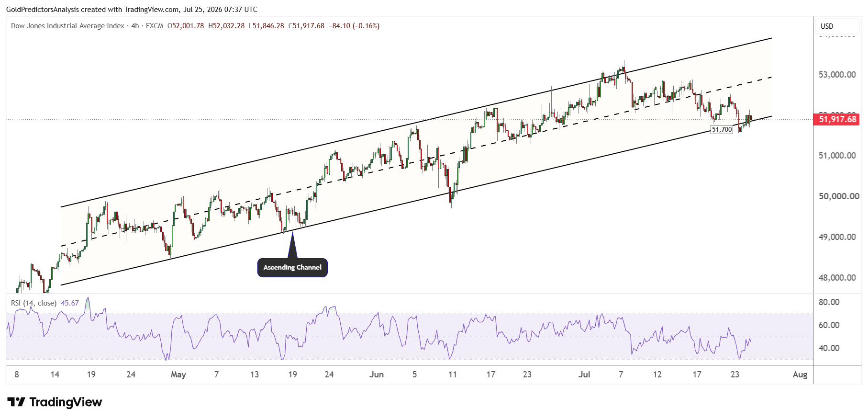Viewport: 868px width, 420px height.
Task: Click the Dow Jones Industrial Average Index title
Action: [67, 26]
